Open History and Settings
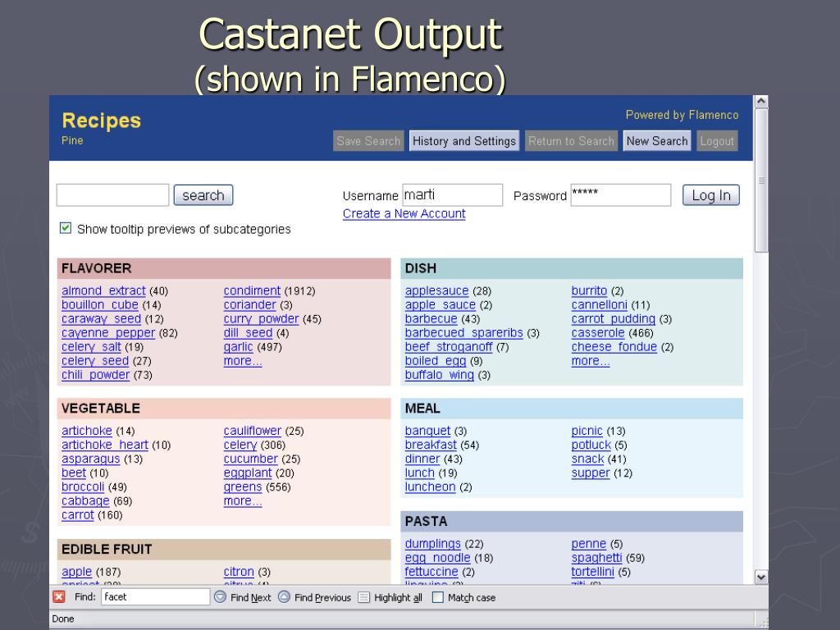 (x=464, y=141)
